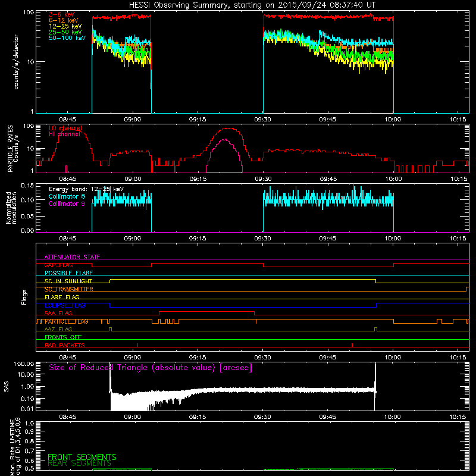The width and height of the screenshot is (476, 476).
Task: Click the PARTICLE_FLAG label
Action: pos(67,321)
